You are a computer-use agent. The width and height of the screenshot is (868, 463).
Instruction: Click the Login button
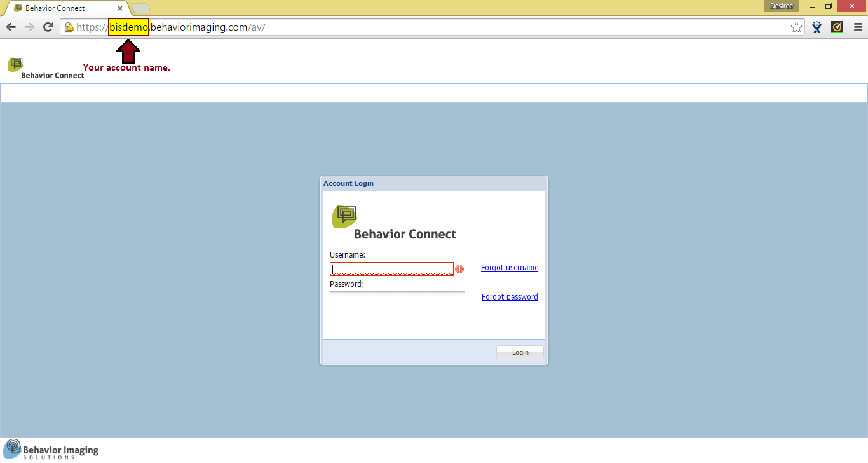(x=520, y=352)
